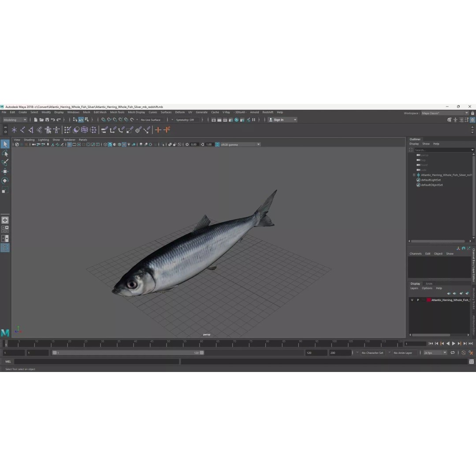This screenshot has height=476, width=476.
Task: Open the Redshift menu
Action: [268, 112]
